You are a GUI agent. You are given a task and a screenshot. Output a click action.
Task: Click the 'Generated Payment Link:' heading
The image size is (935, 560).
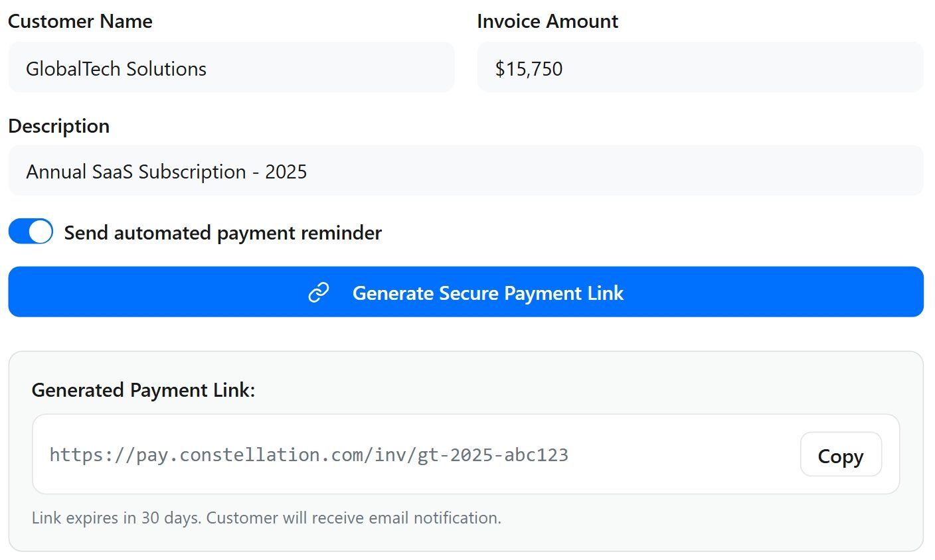point(143,390)
